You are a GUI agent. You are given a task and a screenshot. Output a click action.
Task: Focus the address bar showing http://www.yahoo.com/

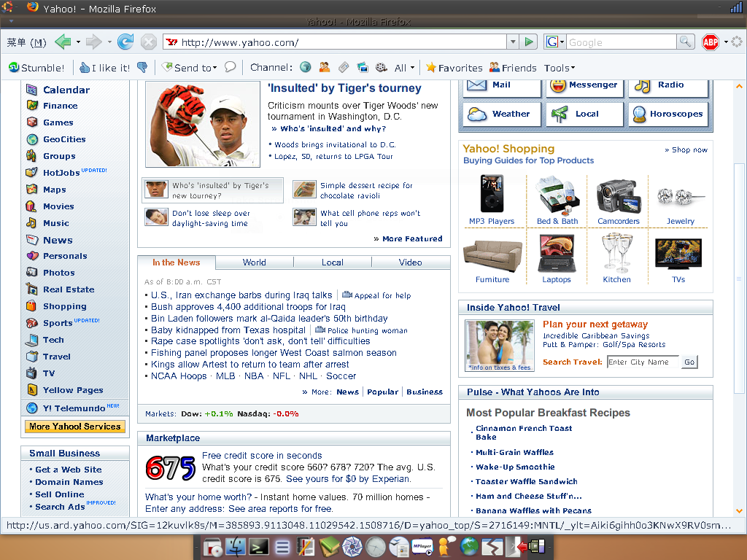335,42
